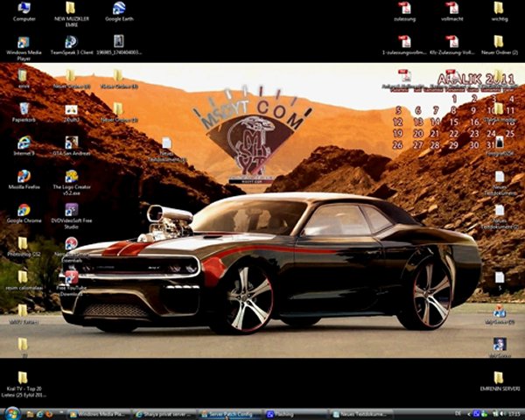Launch TeamSpeak 3 Client shortcut
The height and width of the screenshot is (420, 525).
(x=71, y=42)
